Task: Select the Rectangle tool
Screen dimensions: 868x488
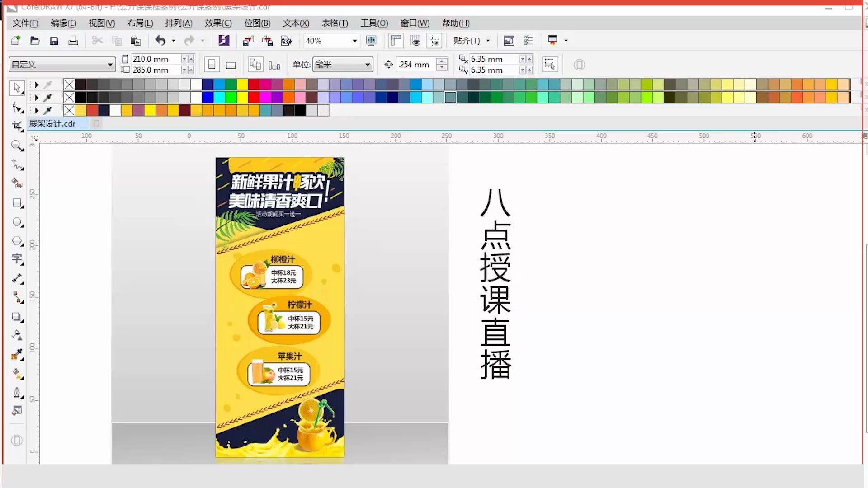Action: (x=17, y=203)
